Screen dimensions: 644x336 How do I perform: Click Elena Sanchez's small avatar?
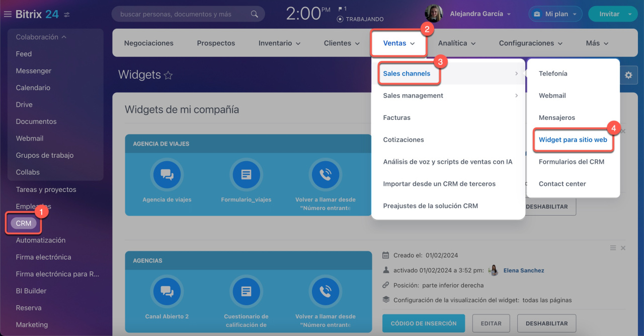point(494,270)
